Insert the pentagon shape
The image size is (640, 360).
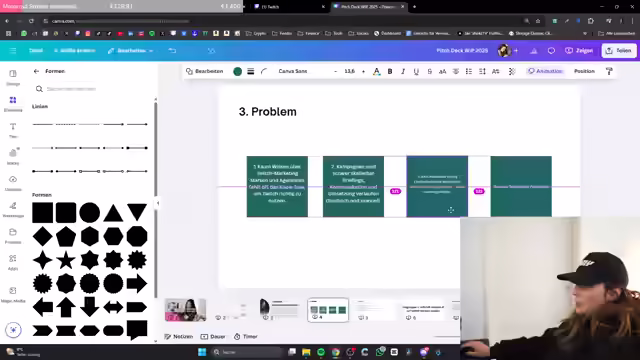[x=66, y=236]
